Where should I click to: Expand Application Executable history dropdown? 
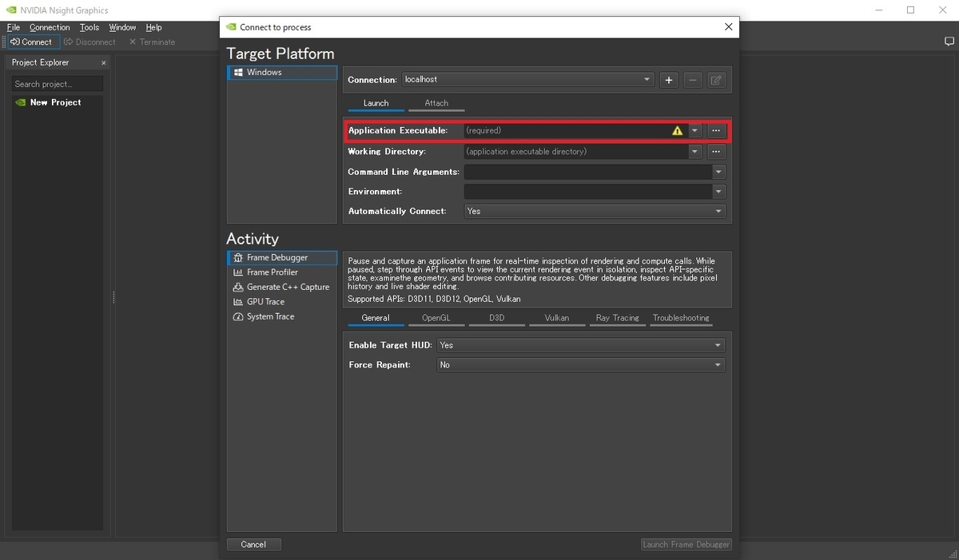(695, 130)
